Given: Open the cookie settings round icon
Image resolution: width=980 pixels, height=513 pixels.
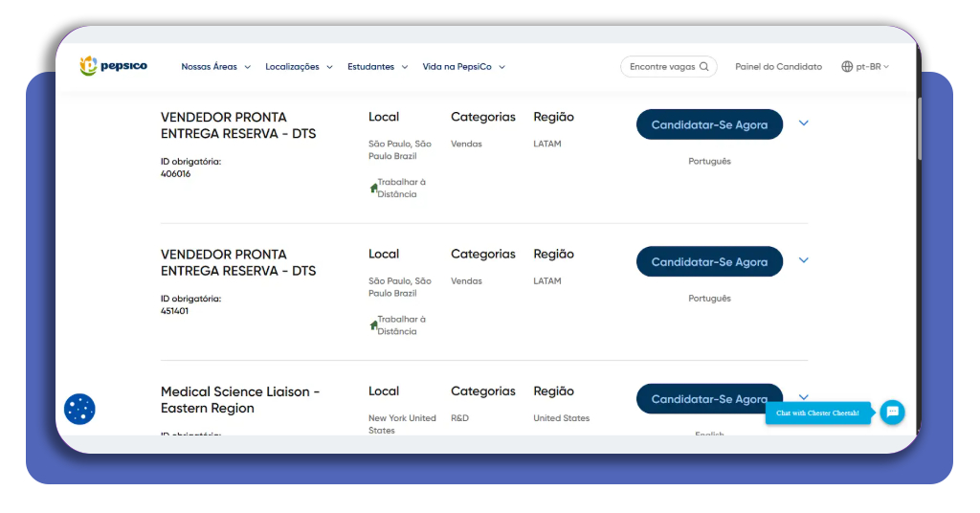Looking at the screenshot, I should [79, 410].
